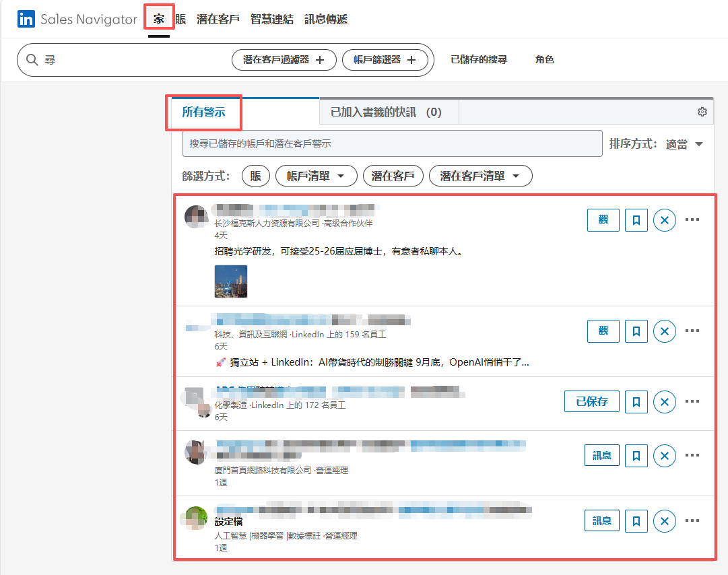This screenshot has height=575, width=728.
Task: Open alert settings gear icon
Action: pos(702,112)
